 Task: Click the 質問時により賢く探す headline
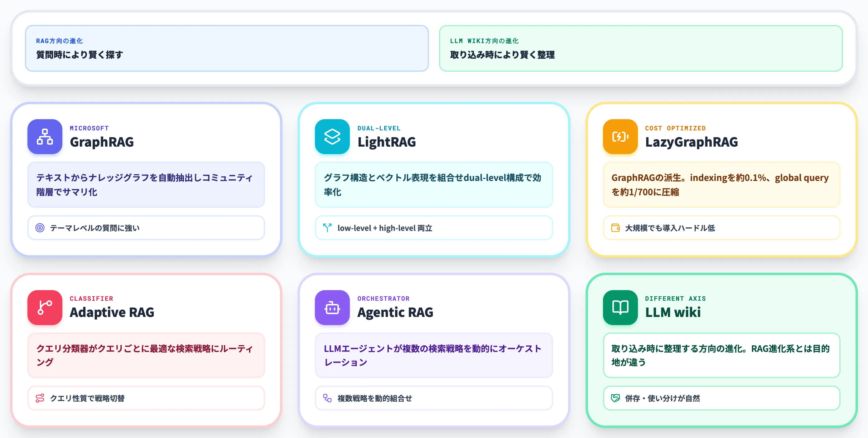pos(80,55)
